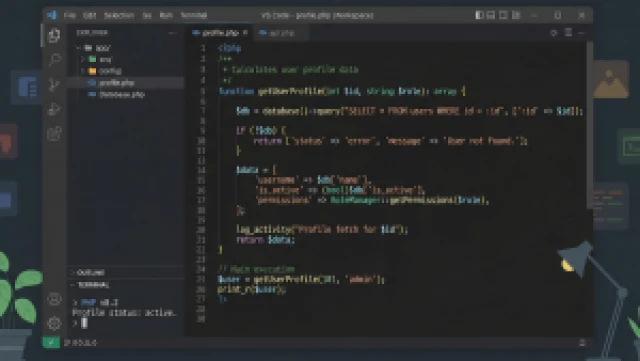Click the "// Main execution" comment
640x361 pixels.
click(x=256, y=270)
